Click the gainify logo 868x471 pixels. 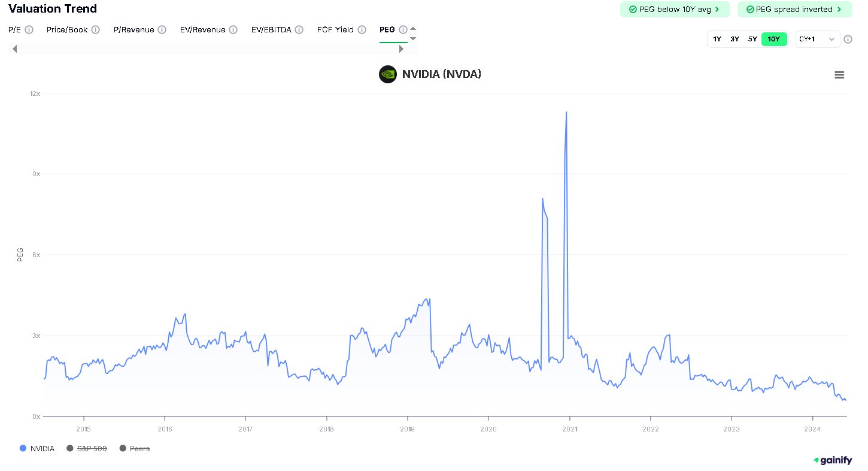click(833, 460)
